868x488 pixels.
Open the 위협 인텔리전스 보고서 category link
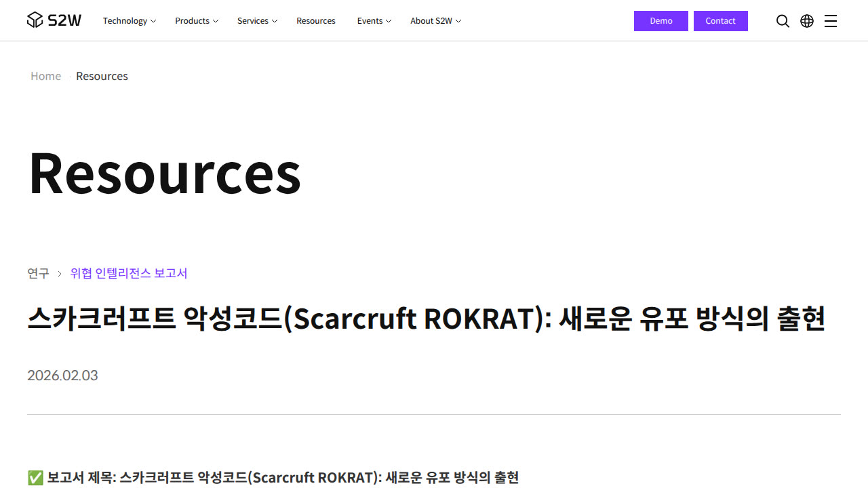[x=129, y=273]
